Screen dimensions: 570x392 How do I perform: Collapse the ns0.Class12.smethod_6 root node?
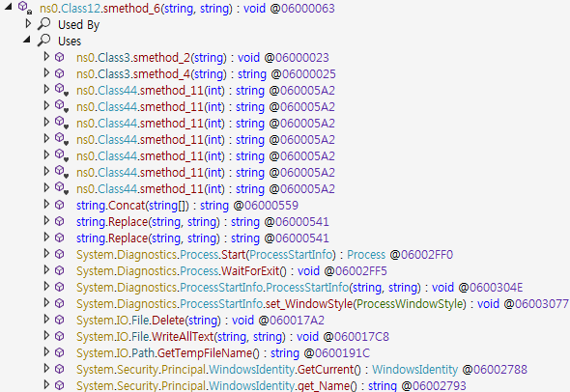coord(9,6)
